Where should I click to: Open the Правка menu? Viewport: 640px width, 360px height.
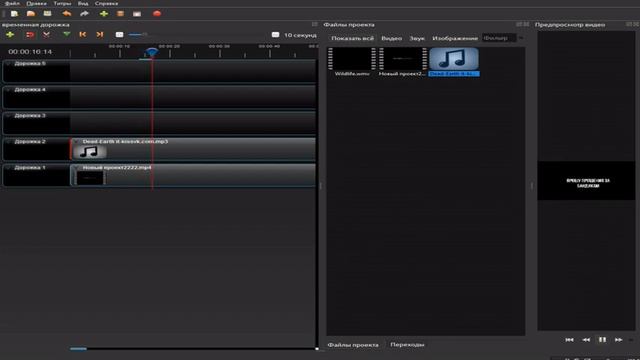[36, 3]
